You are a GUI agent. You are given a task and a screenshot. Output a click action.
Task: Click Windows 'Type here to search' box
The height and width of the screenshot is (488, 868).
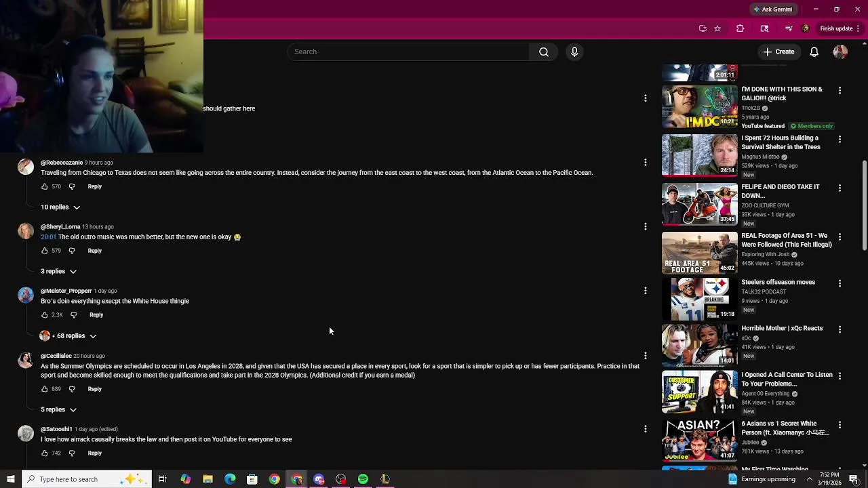coord(86,479)
